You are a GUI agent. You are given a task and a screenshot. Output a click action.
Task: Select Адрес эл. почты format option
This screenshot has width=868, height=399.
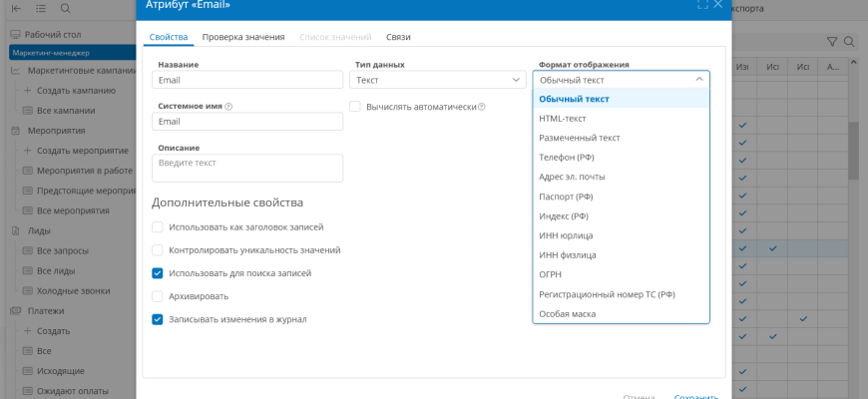[572, 177]
